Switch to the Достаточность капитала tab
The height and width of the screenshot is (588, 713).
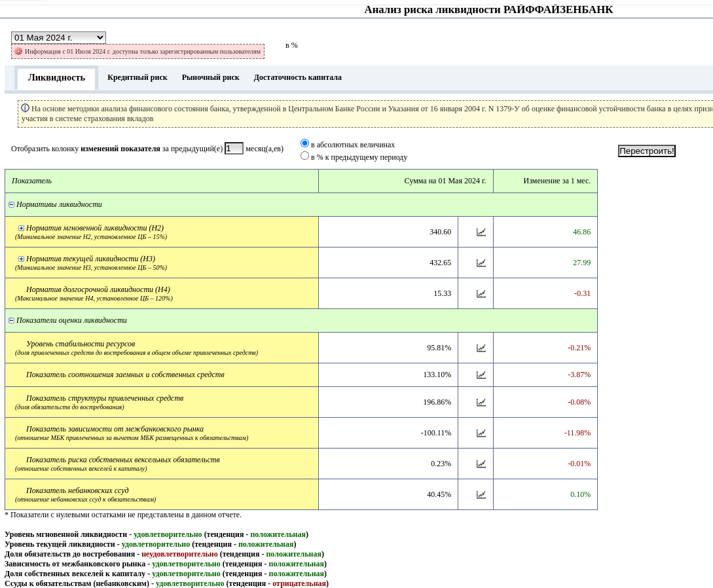coord(298,77)
